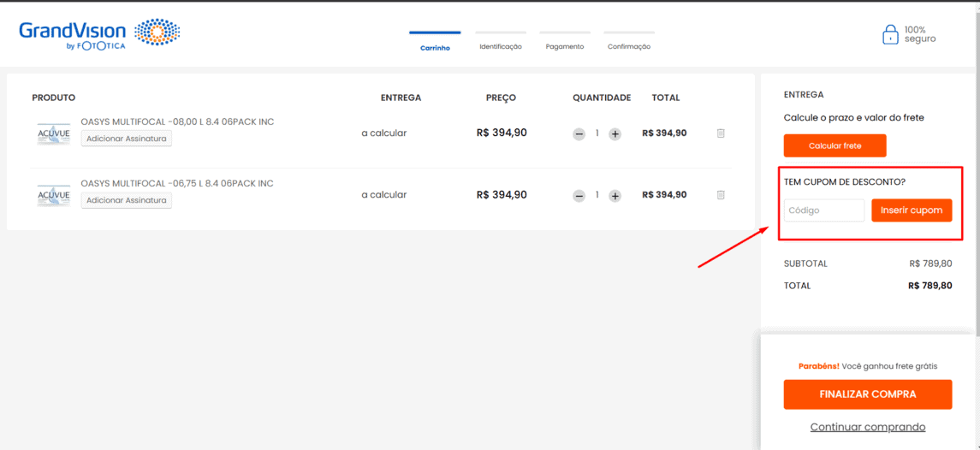The width and height of the screenshot is (980, 450).
Task: Click the 'TEM CUPOM DE DESCONTO?' heading
Action: pos(845,181)
